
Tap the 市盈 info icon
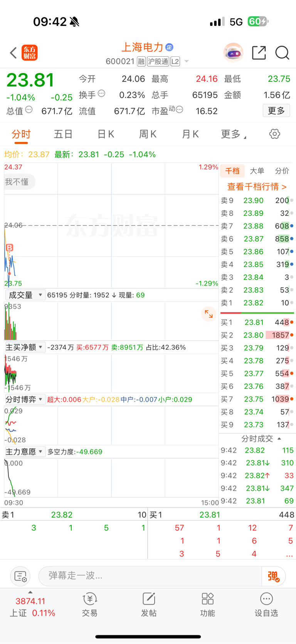[179, 110]
